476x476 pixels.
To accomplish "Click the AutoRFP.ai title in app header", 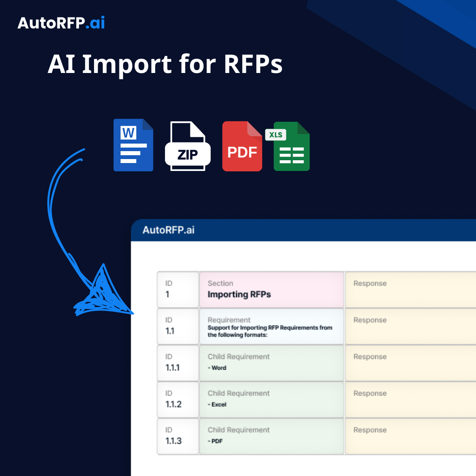I will (169, 230).
